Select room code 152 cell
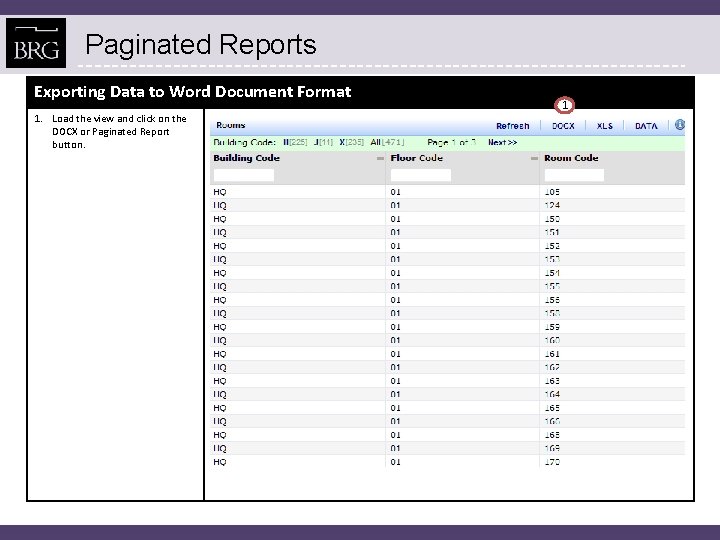 [552, 246]
